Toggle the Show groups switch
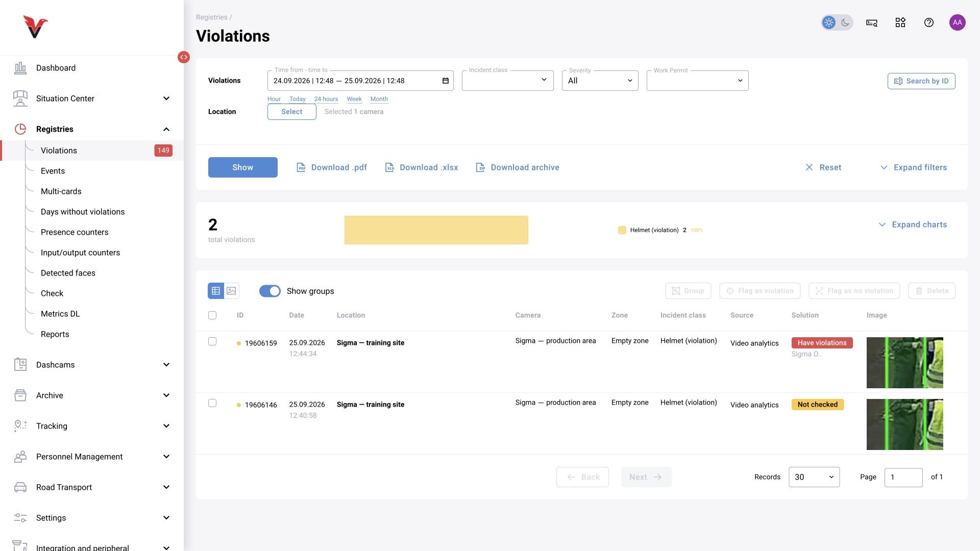 click(x=270, y=291)
